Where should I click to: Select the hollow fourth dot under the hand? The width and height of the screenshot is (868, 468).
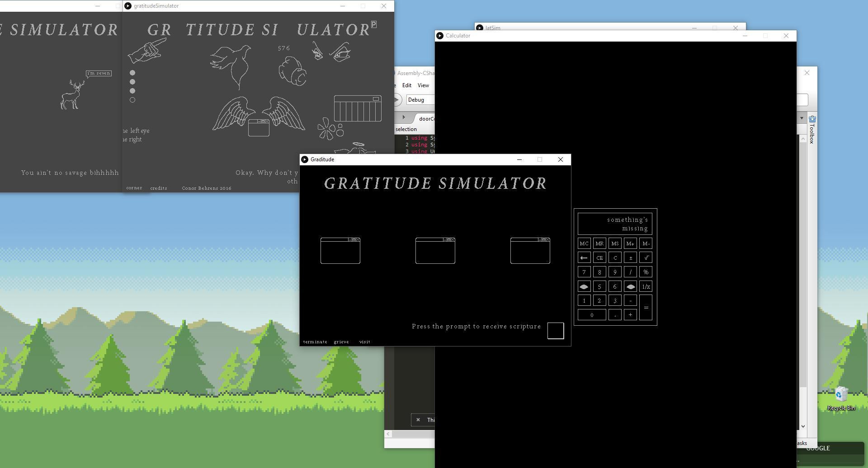(x=132, y=100)
